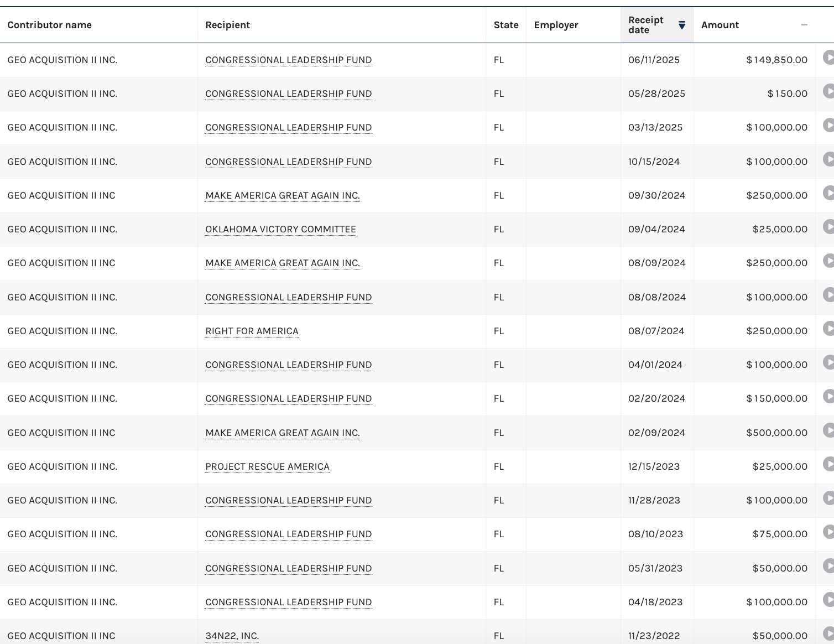Open the 34N22, INC. recipient link
The width and height of the screenshot is (834, 644).
[x=232, y=636]
